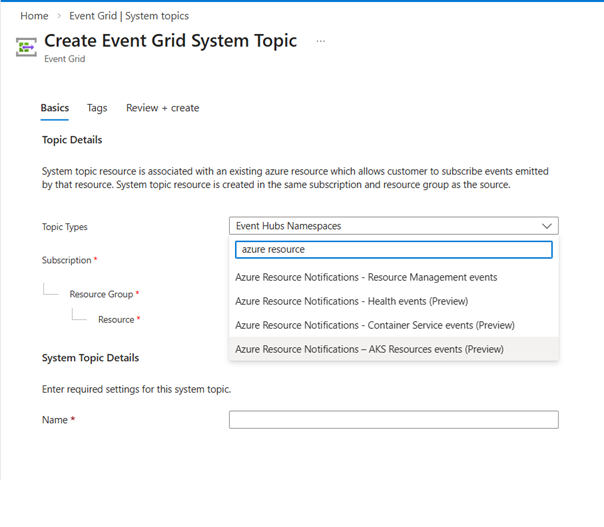Click the 'Event Grid' subtitle under the title

(65, 59)
